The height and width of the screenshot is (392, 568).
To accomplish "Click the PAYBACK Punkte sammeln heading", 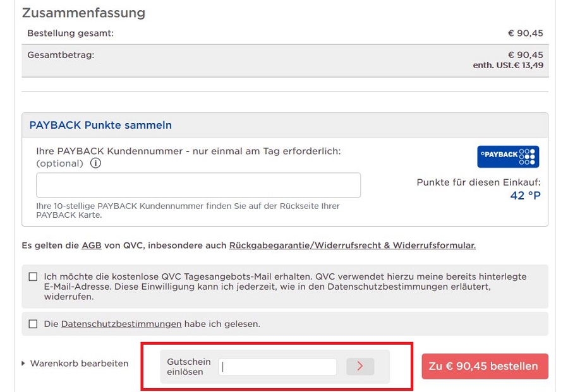I will [100, 125].
